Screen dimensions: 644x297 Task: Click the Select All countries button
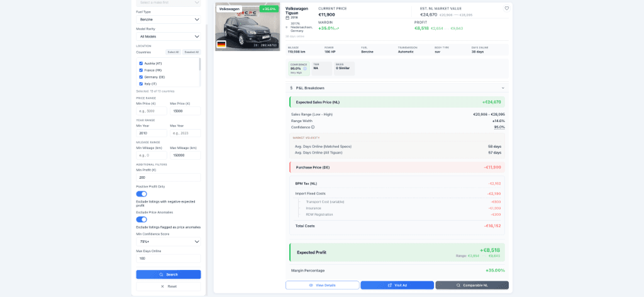[x=173, y=52]
